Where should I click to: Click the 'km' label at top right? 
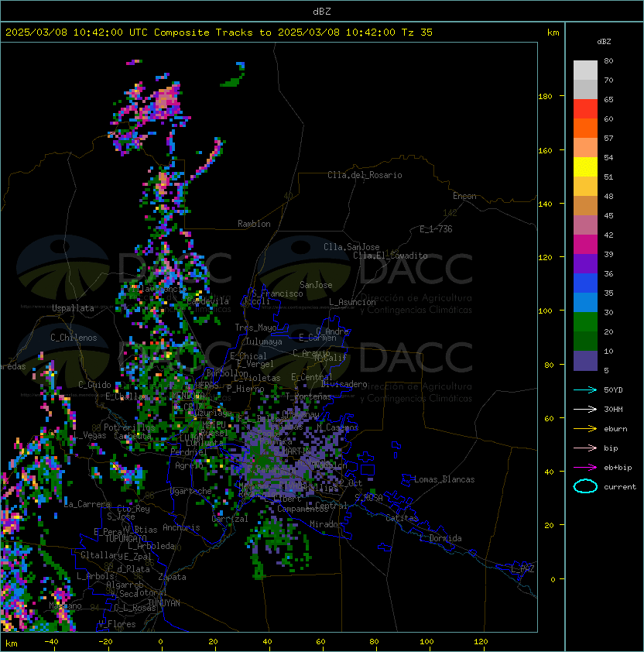coord(553,33)
